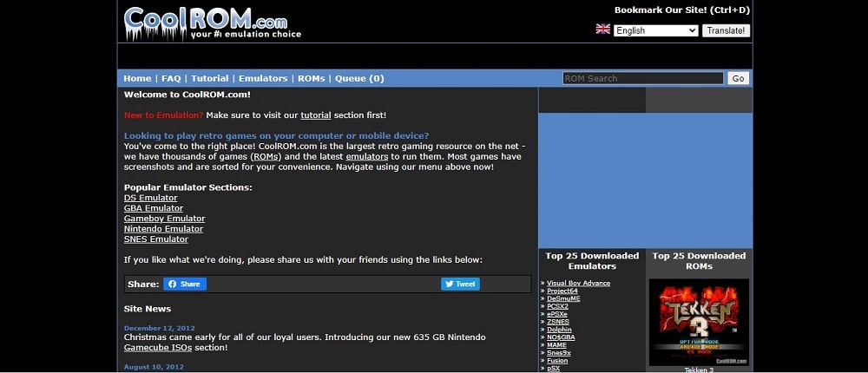
Task: Open the Nintendo Emulator link
Action: tap(163, 228)
